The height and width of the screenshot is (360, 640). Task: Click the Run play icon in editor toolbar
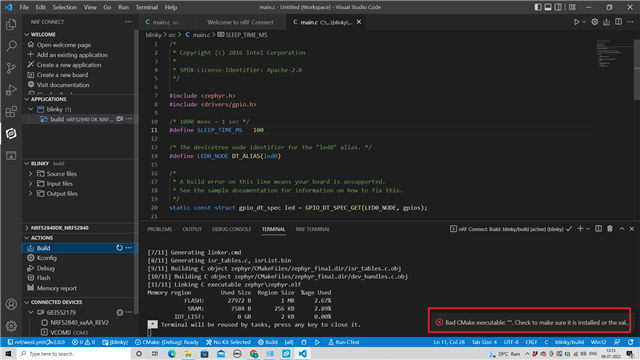(576, 22)
